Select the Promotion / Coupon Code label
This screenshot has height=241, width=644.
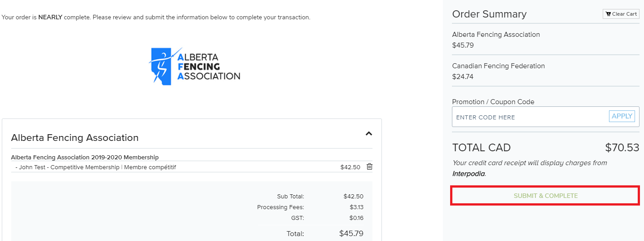(493, 102)
